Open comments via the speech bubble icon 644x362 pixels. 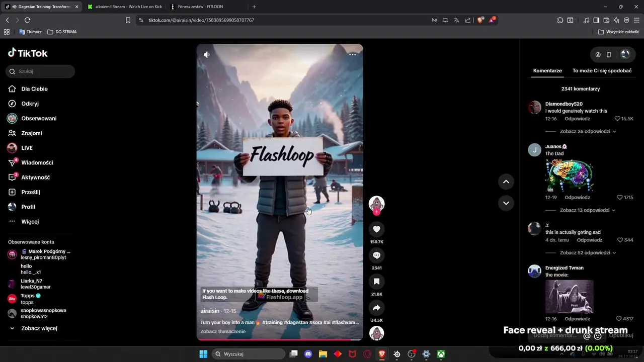coord(376,255)
